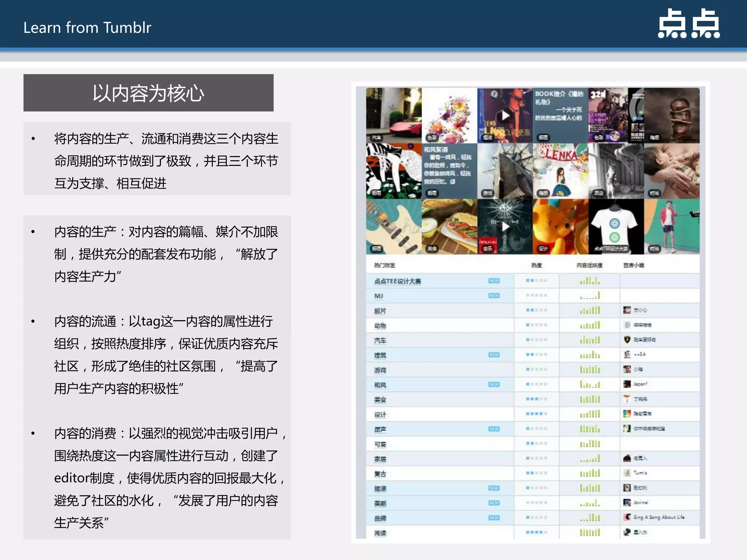The image size is (747, 560).
Task: Click editor avatar in the 原声 row
Action: point(627,428)
